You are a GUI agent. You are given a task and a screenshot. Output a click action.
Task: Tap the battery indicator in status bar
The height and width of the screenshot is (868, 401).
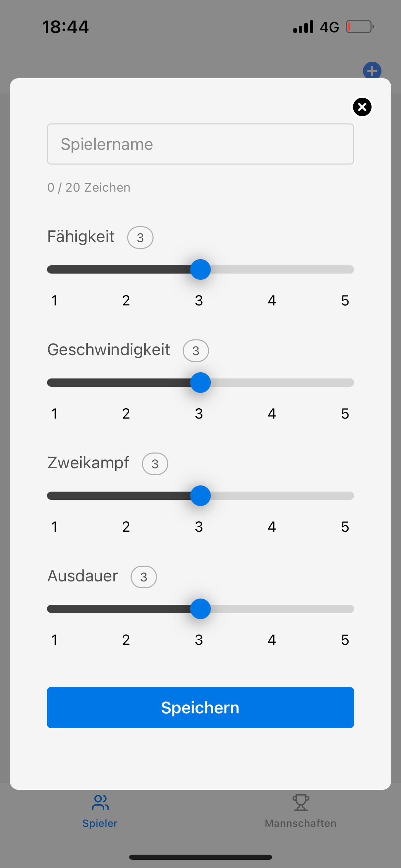click(359, 27)
